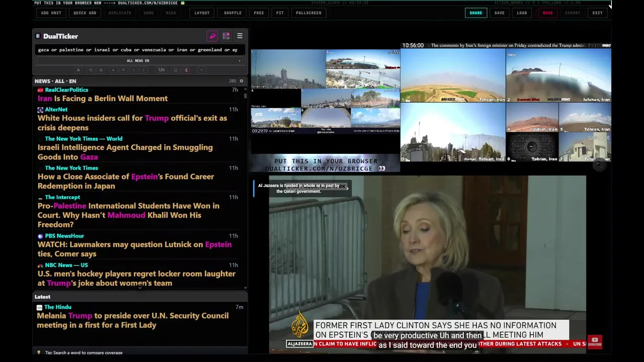644x362 pixels.
Task: Click the LOAD button
Action: click(x=522, y=13)
